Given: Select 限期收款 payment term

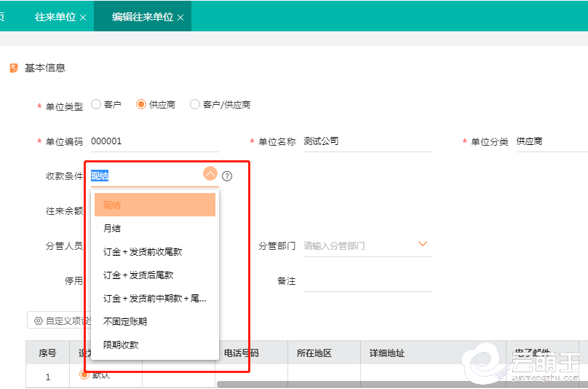Looking at the screenshot, I should (x=121, y=345).
